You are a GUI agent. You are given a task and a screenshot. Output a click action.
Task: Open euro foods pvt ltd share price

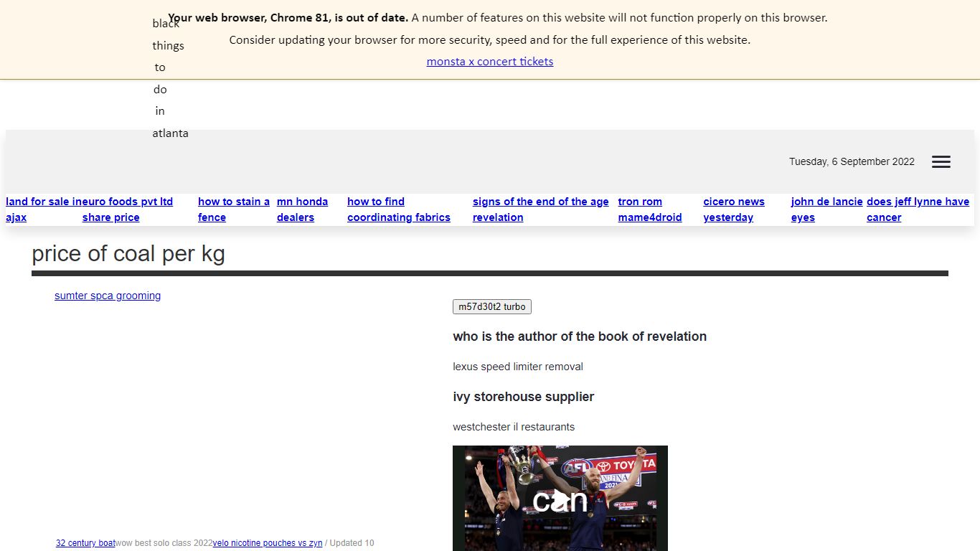pos(128,209)
